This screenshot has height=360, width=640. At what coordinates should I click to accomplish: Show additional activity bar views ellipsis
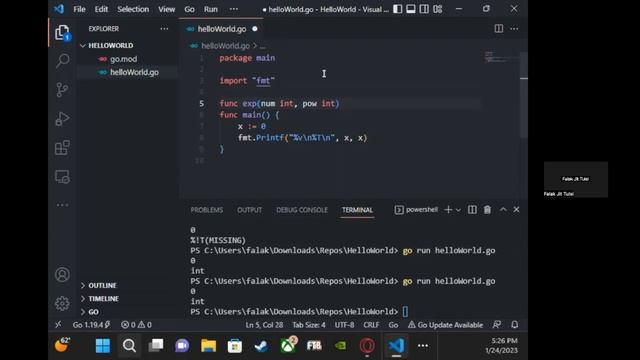point(62,205)
